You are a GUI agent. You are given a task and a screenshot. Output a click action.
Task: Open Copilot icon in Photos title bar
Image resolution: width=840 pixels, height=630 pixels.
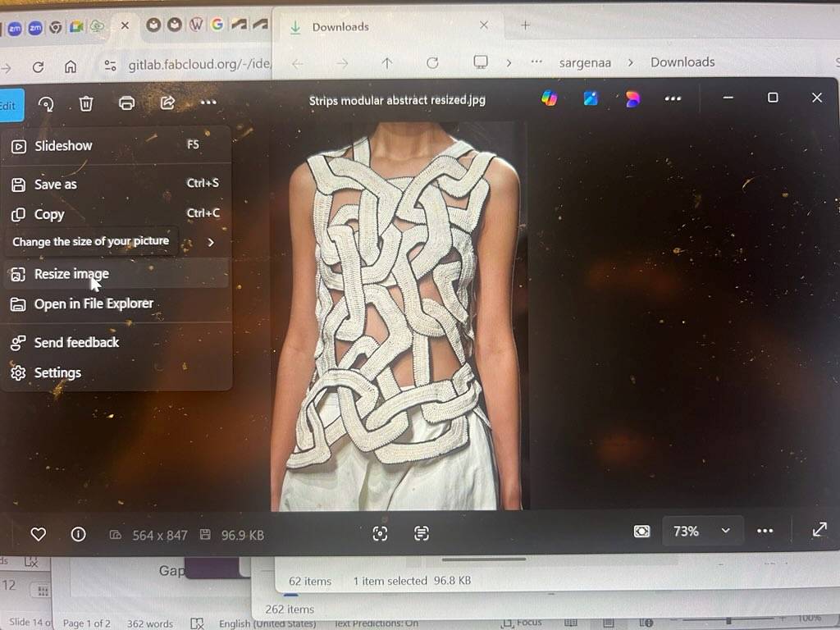tap(550, 98)
